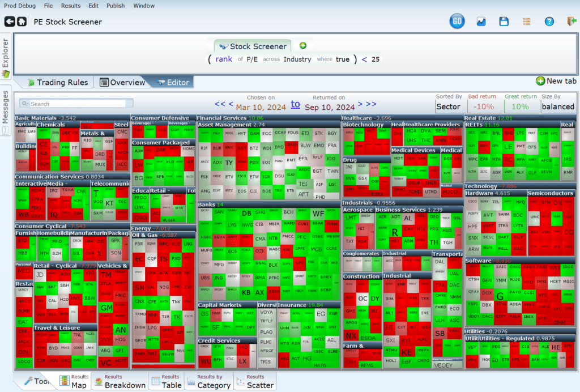Save the screener with the floppy disk icon

504,22
